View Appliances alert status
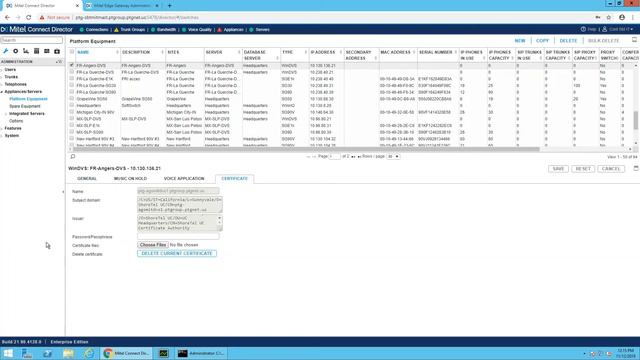 [230, 30]
